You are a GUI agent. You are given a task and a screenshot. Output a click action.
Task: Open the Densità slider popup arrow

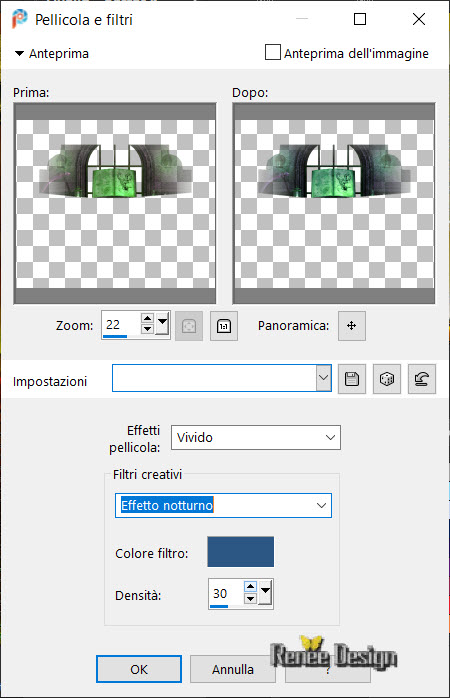[265, 592]
